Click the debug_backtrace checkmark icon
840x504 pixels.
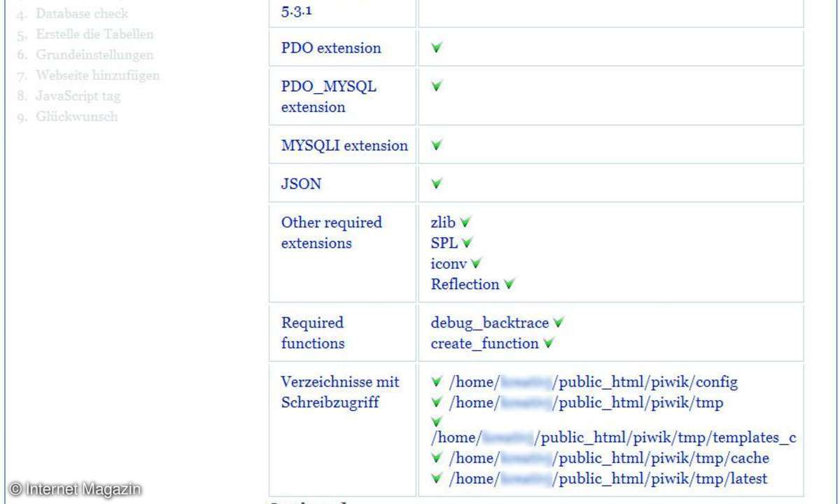click(559, 323)
